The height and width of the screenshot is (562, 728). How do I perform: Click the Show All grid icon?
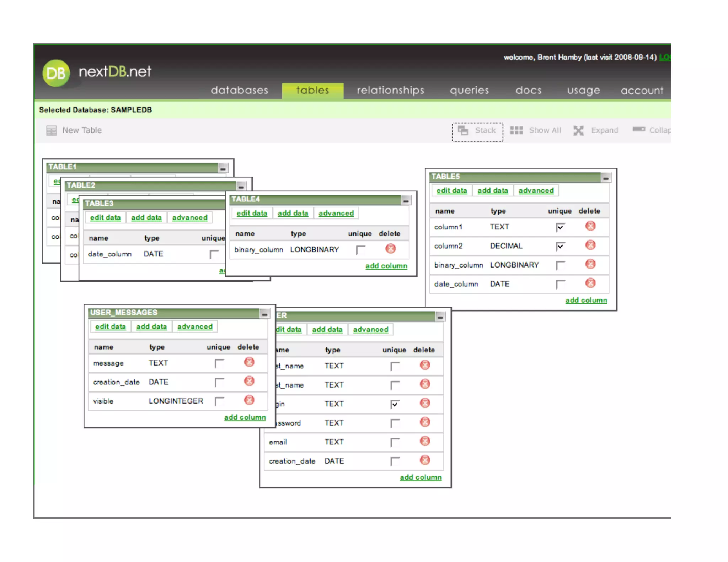tap(516, 130)
